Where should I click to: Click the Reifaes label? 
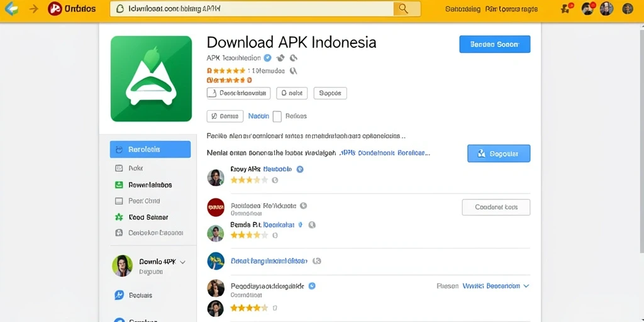[296, 116]
